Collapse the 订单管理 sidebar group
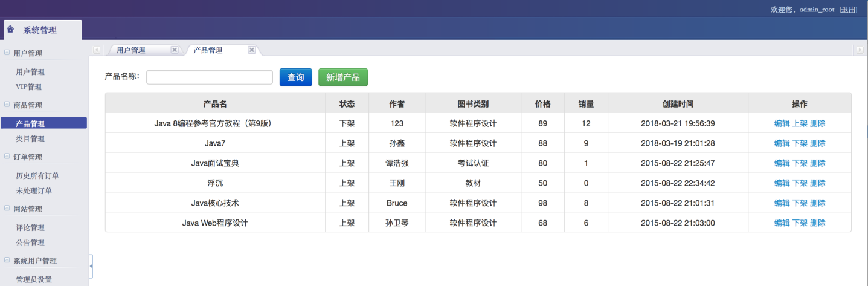 click(7, 157)
